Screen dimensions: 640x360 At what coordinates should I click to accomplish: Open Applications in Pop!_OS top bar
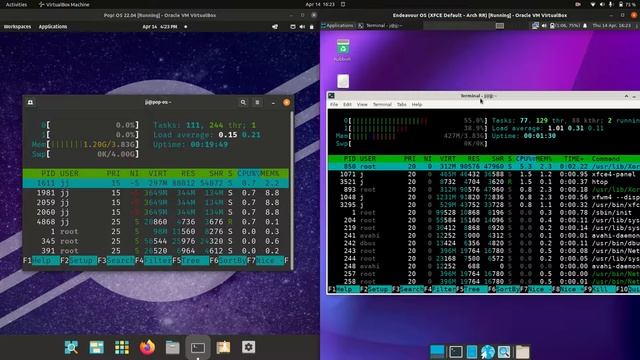click(x=53, y=27)
